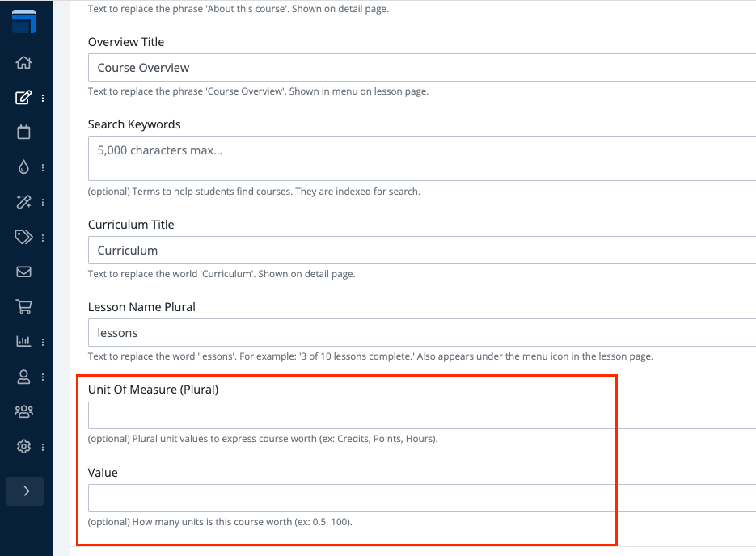The height and width of the screenshot is (556, 756).
Task: Click the Overview Title text field
Action: pos(421,68)
